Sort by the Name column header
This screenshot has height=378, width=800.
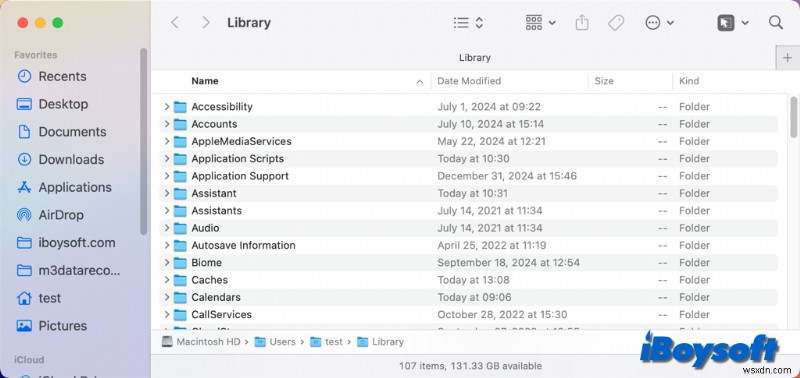coord(205,81)
